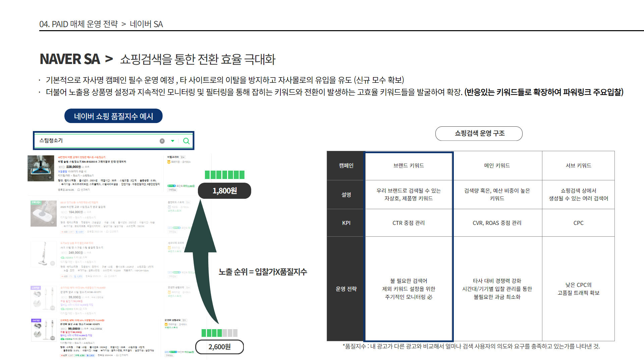Image resolution: width=644 pixels, height=362 pixels.
Task: Click the premium medal icon beside 비쎌코리아
Action: (169, 162)
